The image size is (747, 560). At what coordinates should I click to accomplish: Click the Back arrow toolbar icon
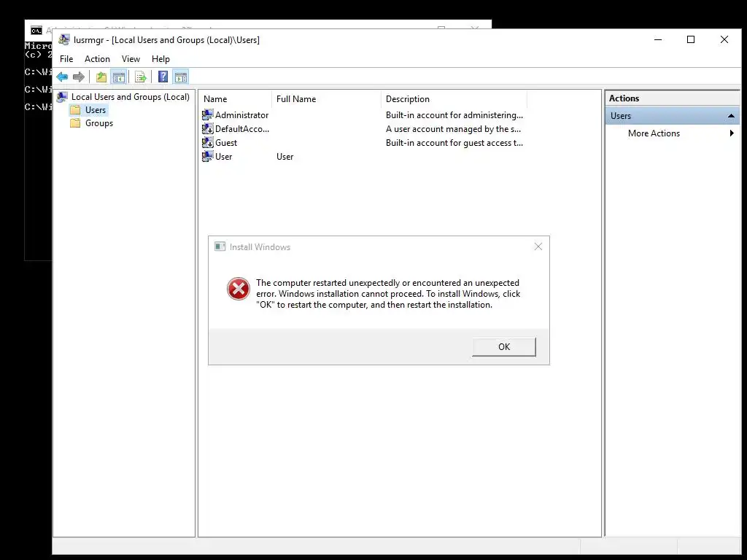[x=62, y=77]
